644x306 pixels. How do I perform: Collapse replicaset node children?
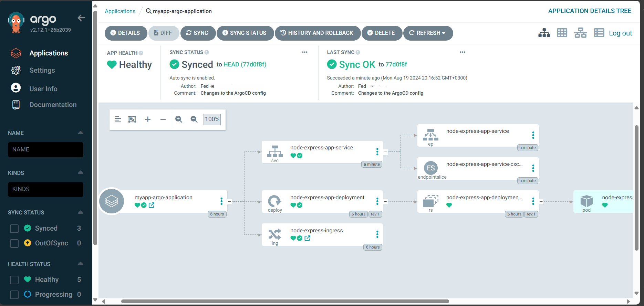pos(541,201)
